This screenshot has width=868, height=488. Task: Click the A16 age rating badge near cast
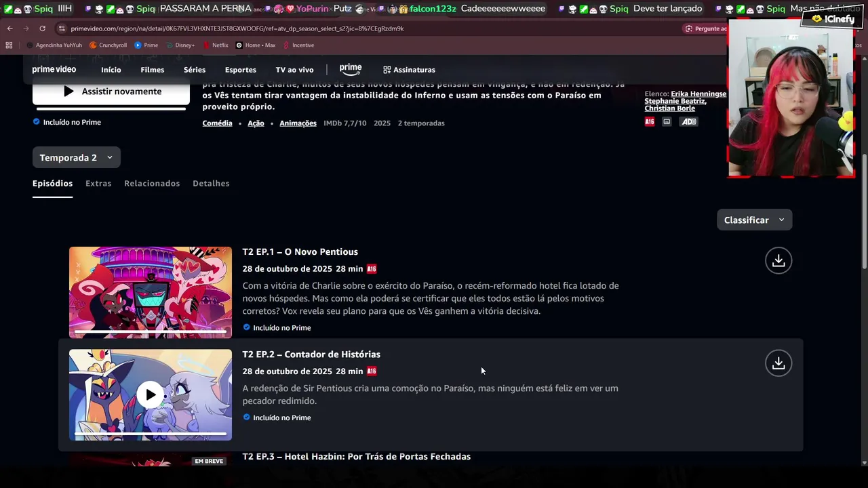650,122
